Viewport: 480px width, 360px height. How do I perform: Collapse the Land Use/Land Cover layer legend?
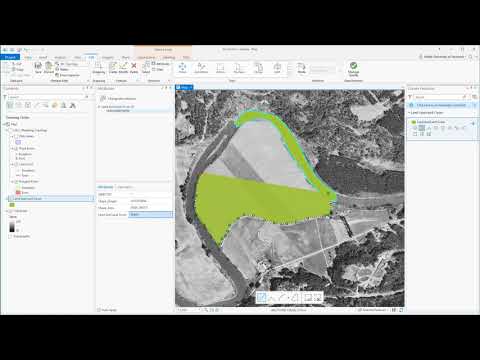7,199
